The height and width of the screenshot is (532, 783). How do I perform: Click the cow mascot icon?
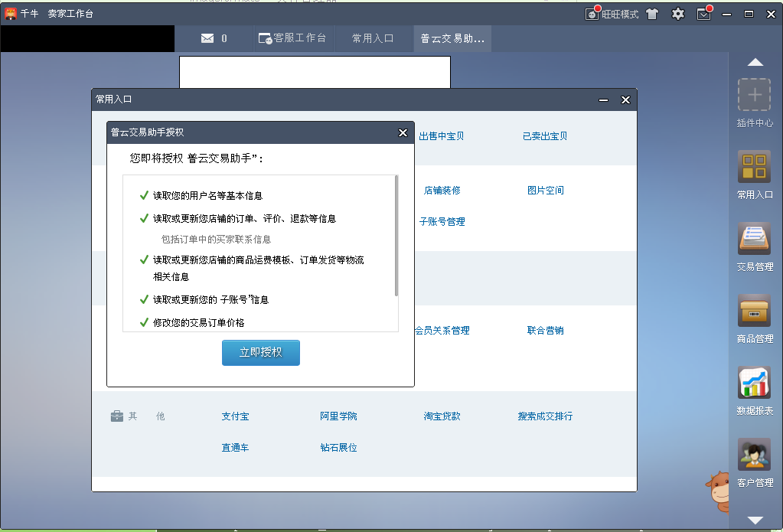pyautogui.click(x=718, y=491)
